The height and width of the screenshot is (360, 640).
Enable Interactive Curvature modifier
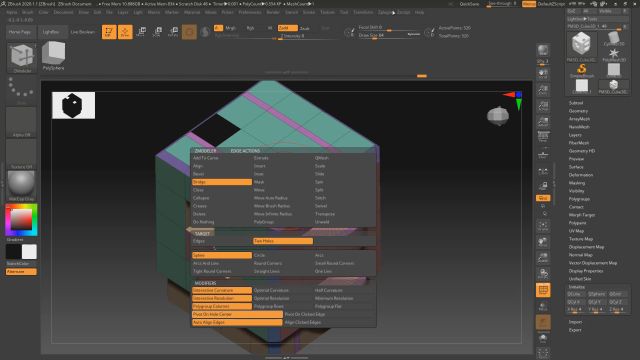tap(222, 290)
